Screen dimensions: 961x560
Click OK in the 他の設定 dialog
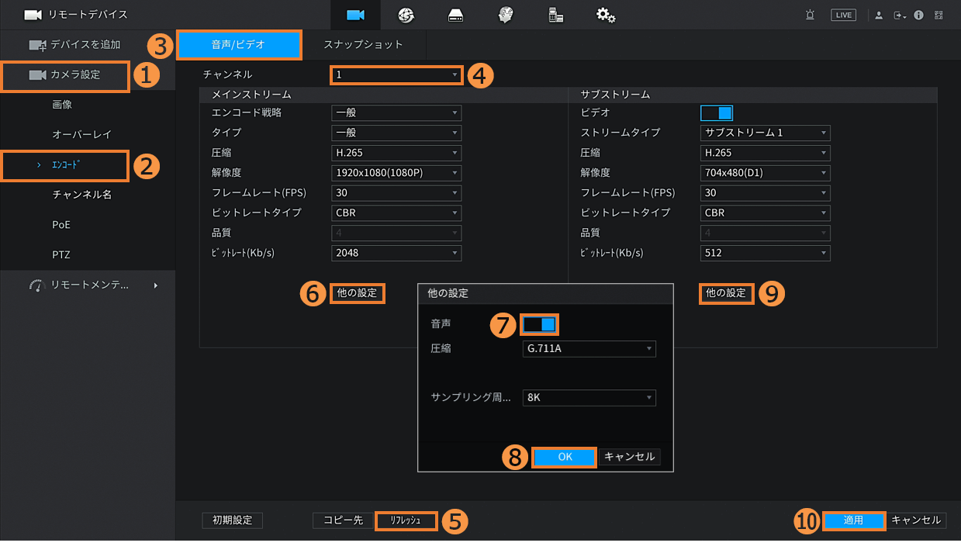tap(565, 457)
